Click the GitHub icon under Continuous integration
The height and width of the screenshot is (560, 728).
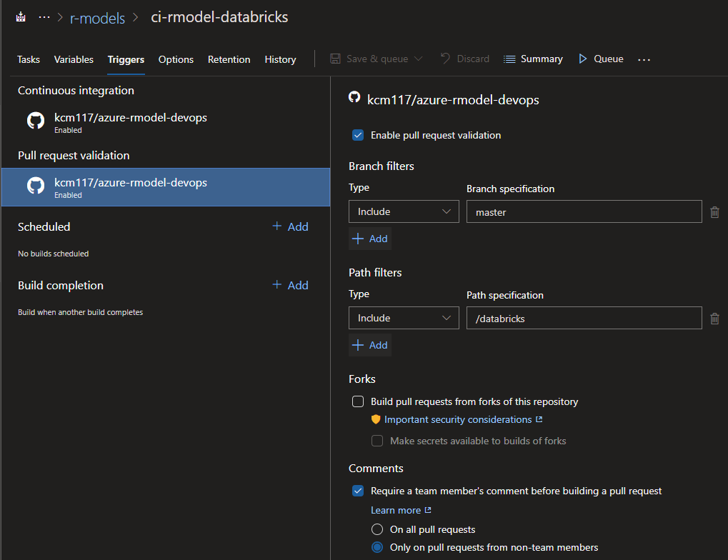(x=36, y=121)
